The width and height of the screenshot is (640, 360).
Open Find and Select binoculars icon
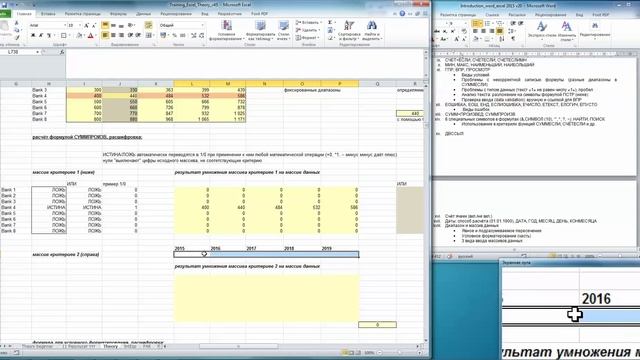[x=371, y=30]
